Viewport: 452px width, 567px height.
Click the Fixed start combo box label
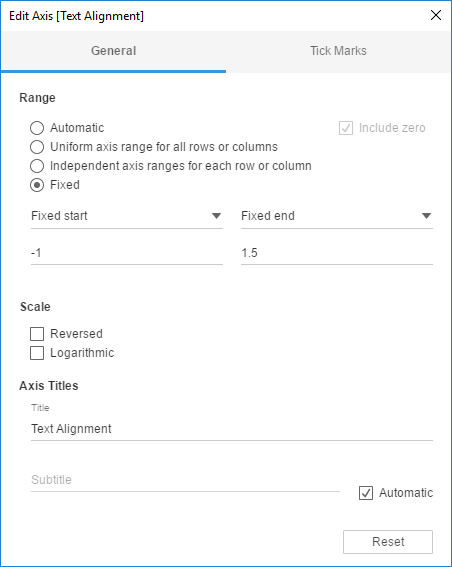tap(59, 216)
